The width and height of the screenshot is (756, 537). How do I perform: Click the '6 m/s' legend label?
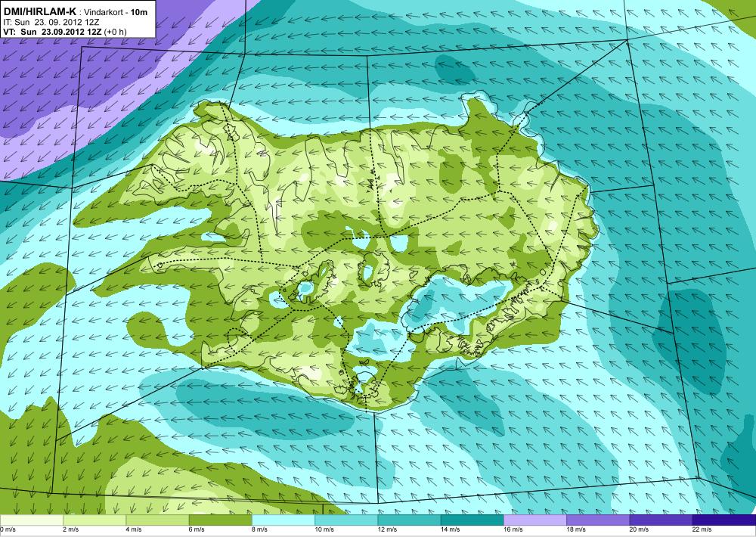197,529
